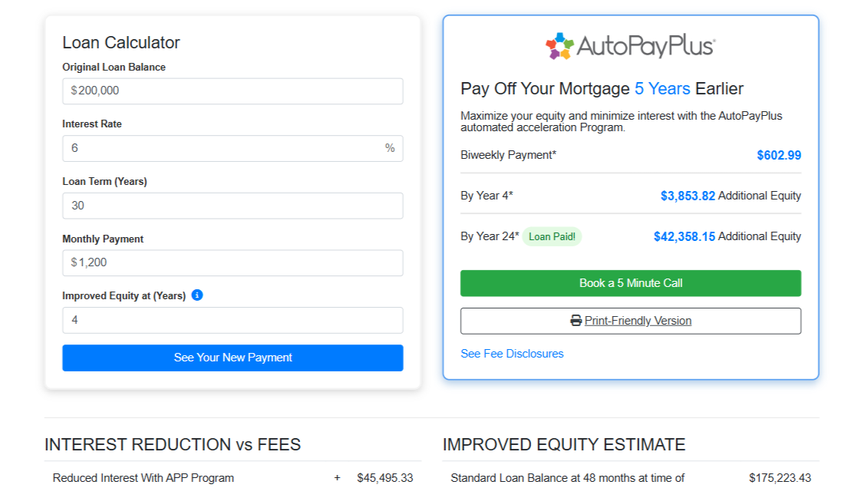
Task: Click the blue 5 Years text in heading
Action: click(662, 89)
